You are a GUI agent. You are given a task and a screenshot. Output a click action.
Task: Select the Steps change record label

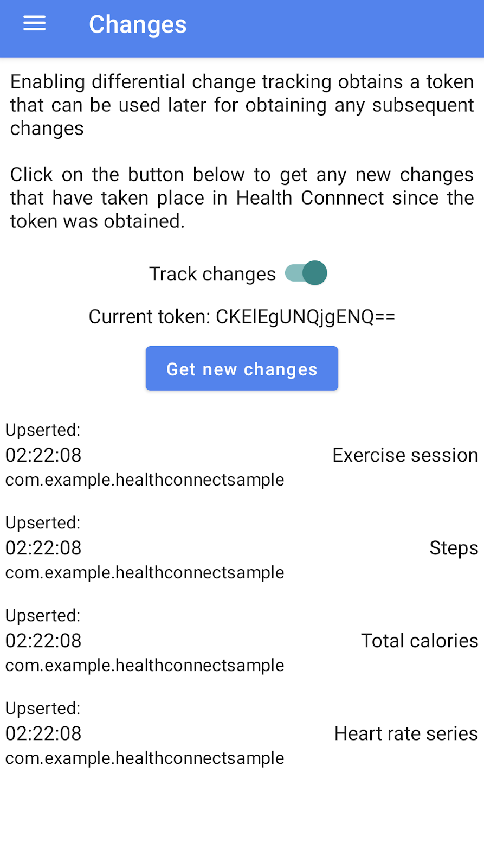click(454, 548)
